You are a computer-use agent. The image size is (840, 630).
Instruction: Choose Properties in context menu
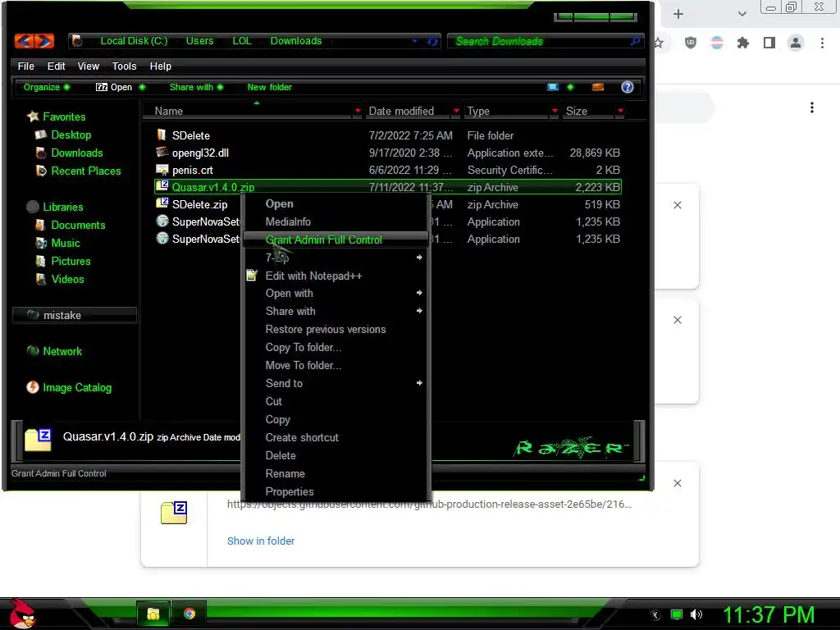(336, 492)
